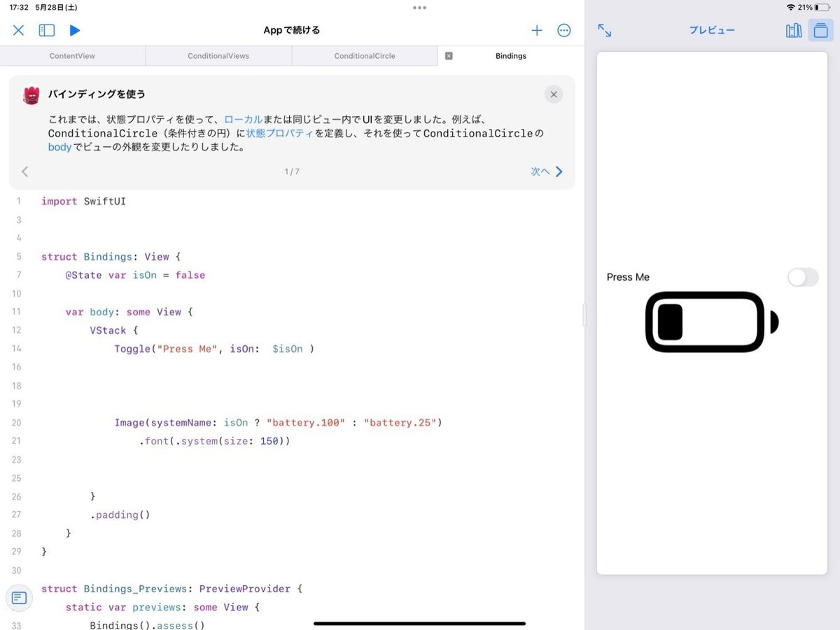
Task: Toggle the sidebar panel icon
Action: point(47,30)
